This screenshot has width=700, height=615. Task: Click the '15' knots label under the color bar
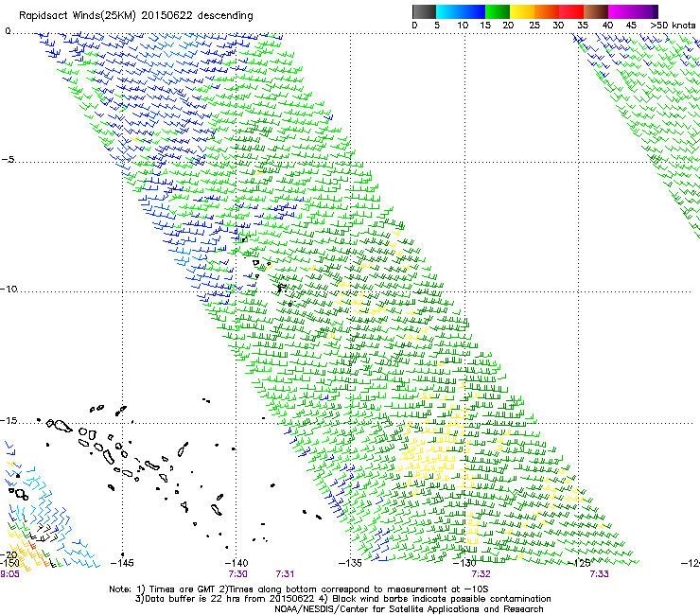(x=485, y=25)
